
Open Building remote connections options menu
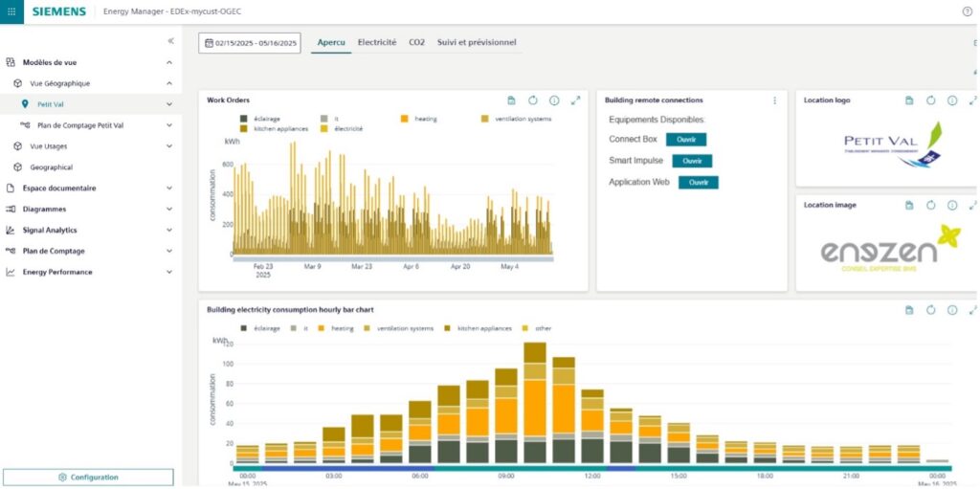[774, 100]
